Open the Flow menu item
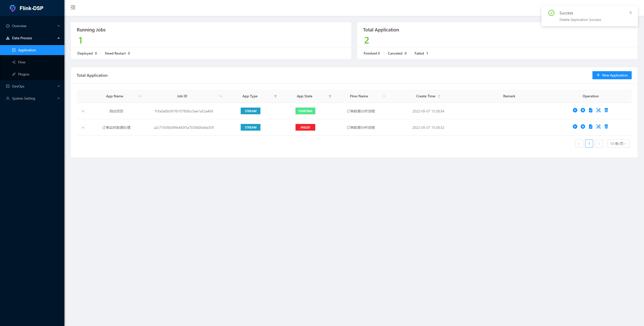The image size is (644, 326). coord(22,62)
